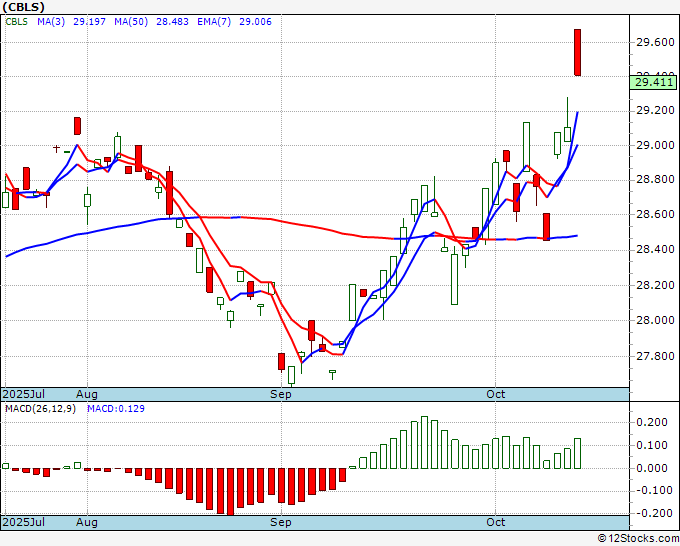This screenshot has width=680, height=546.
Task: Click the 27.800 price axis label
Action: click(655, 356)
